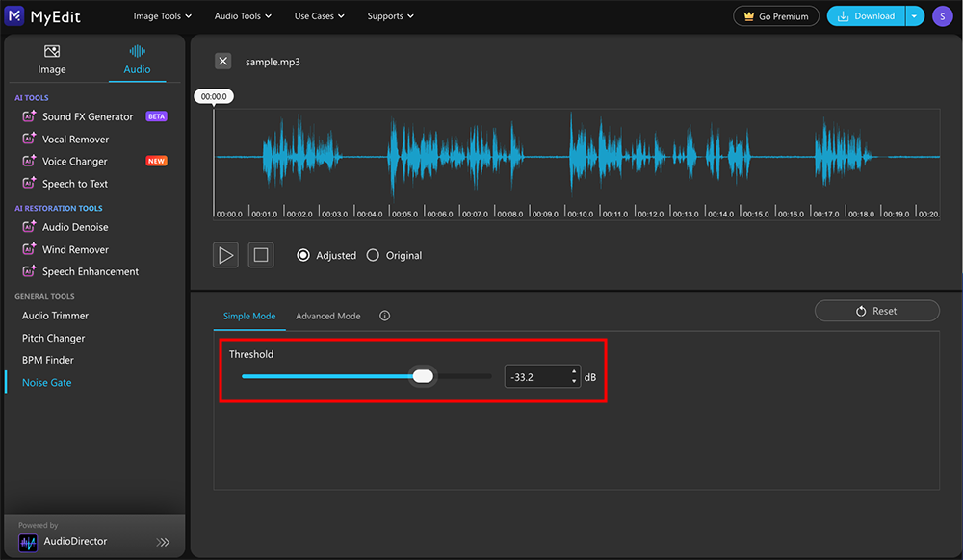This screenshot has height=560, width=963.
Task: Switch playback to Original audio
Action: click(x=373, y=255)
